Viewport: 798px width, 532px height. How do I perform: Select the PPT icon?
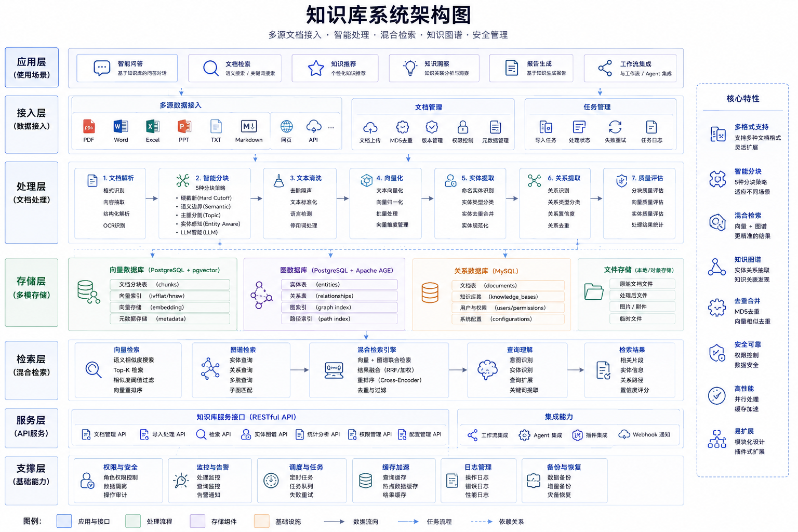[184, 126]
